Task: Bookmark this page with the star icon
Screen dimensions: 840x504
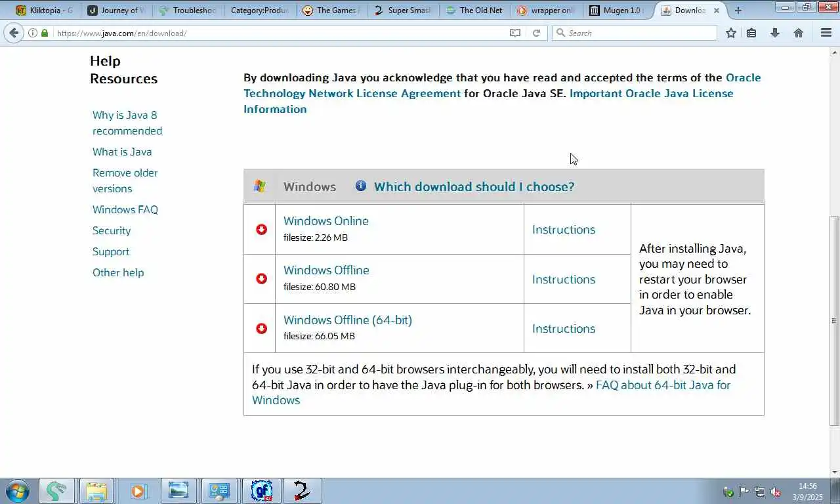Action: coord(731,33)
